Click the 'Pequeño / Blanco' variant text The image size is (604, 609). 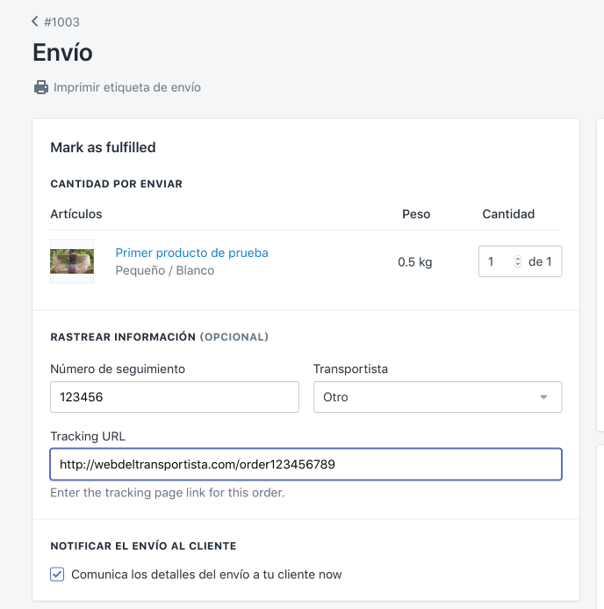pyautogui.click(x=165, y=270)
